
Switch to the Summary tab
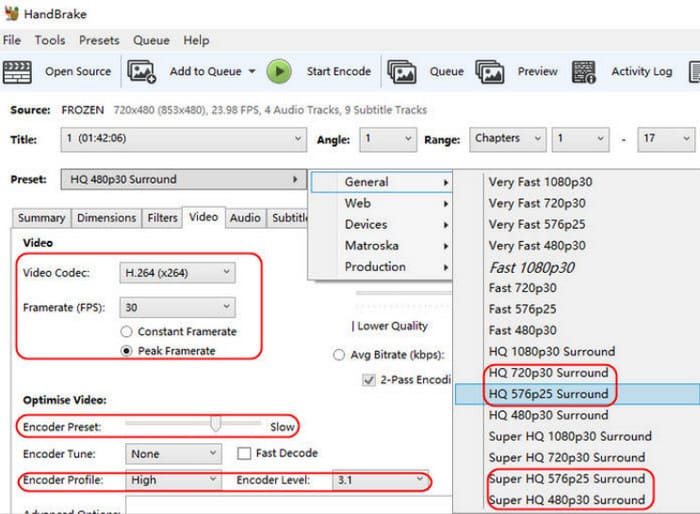42,218
